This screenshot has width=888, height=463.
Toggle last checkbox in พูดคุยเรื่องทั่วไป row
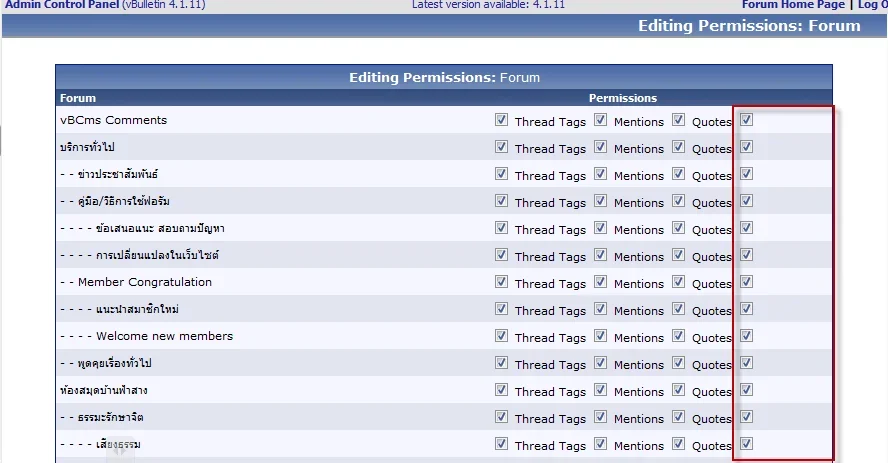[746, 363]
